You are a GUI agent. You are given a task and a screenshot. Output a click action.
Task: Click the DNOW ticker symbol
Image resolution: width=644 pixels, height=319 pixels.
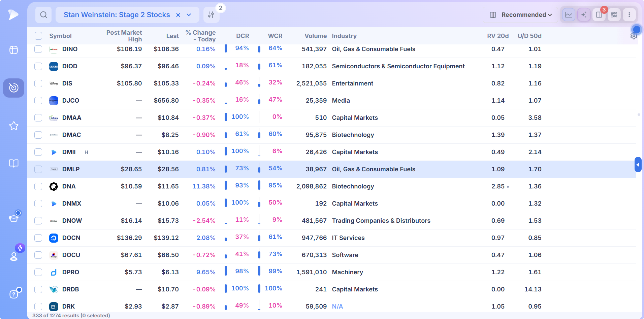(x=72, y=221)
